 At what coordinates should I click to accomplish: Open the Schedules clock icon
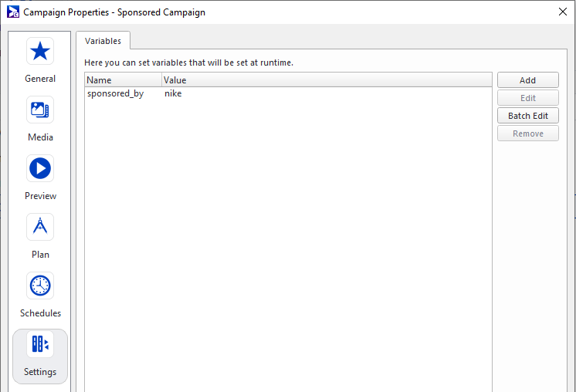40,286
